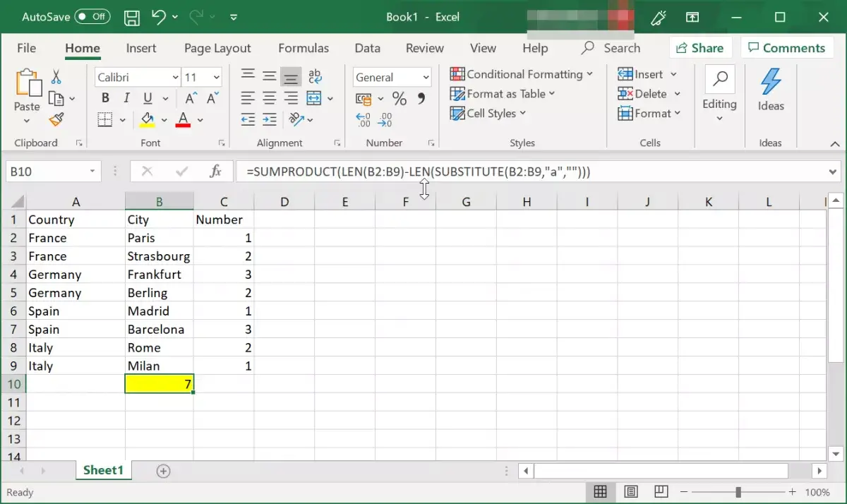The width and height of the screenshot is (847, 504).
Task: Open Customize Quick Access Toolbar dropdown
Action: pyautogui.click(x=234, y=17)
